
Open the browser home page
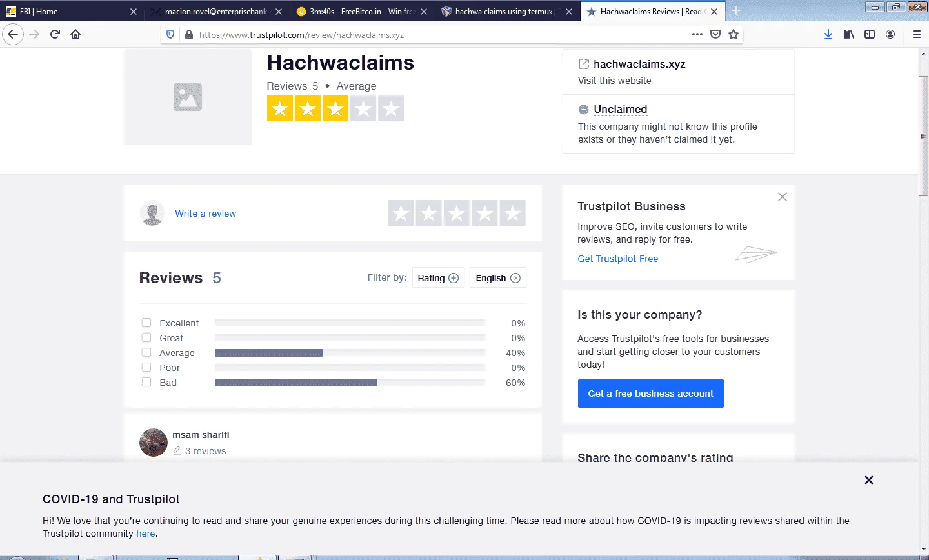(x=75, y=35)
